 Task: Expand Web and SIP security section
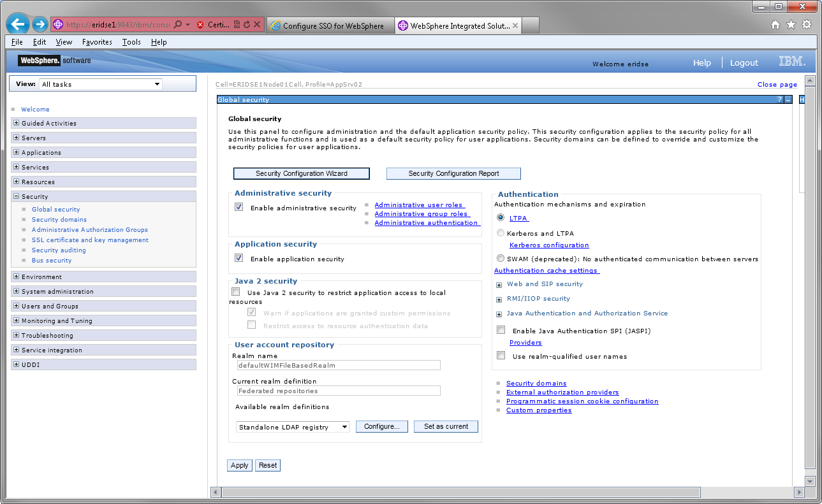point(499,285)
